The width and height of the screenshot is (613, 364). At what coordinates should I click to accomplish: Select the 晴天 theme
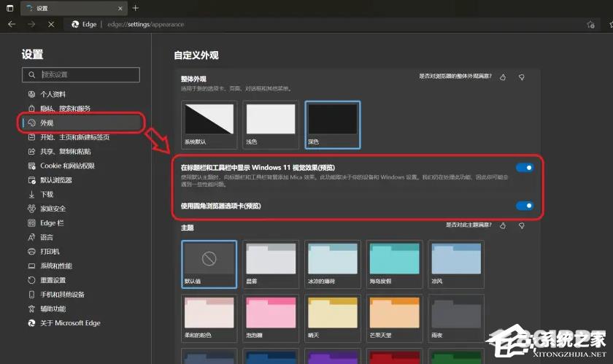(x=333, y=318)
